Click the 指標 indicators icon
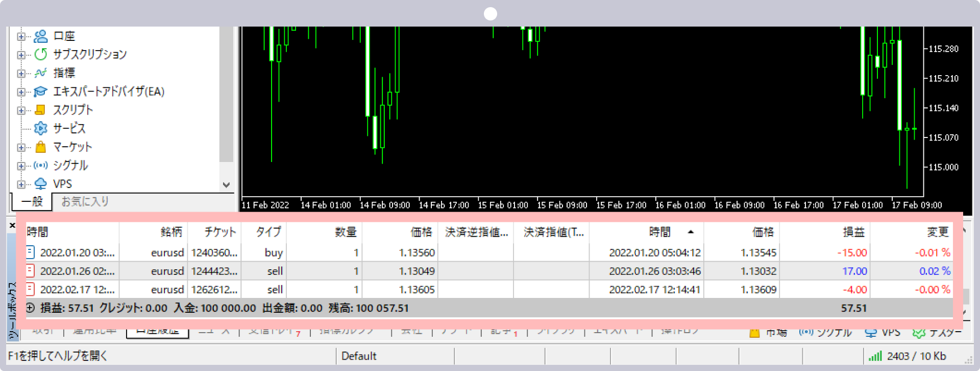The width and height of the screenshot is (980, 371). pos(40,73)
